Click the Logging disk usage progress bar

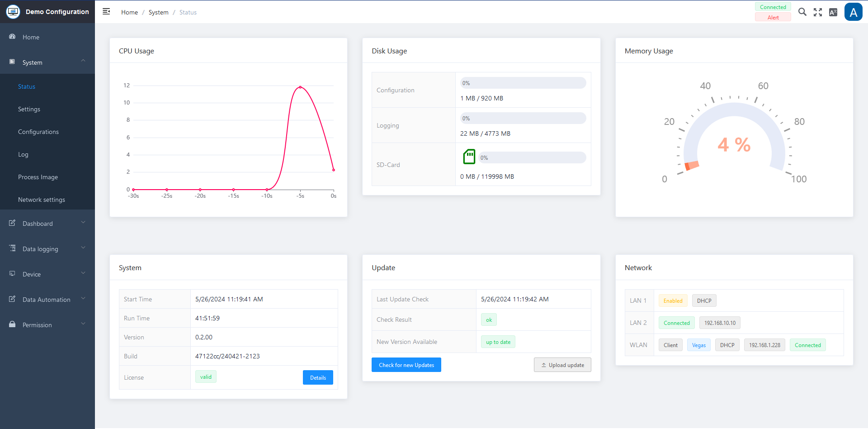(523, 118)
